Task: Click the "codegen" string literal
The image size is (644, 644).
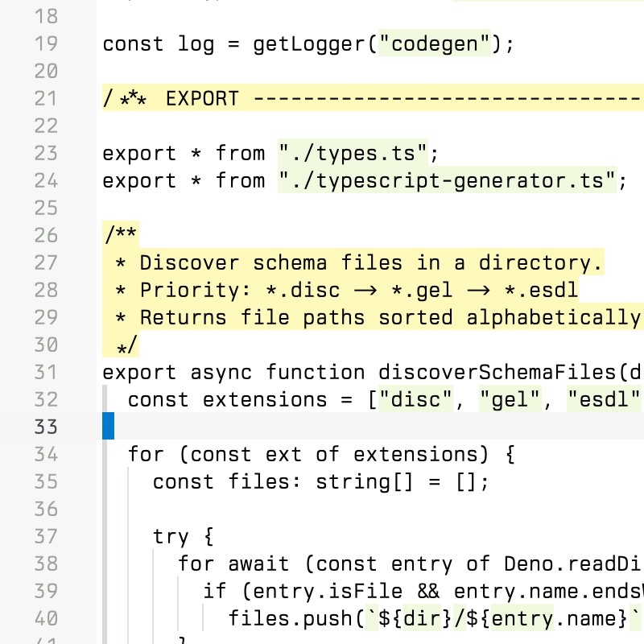Action: (x=435, y=43)
